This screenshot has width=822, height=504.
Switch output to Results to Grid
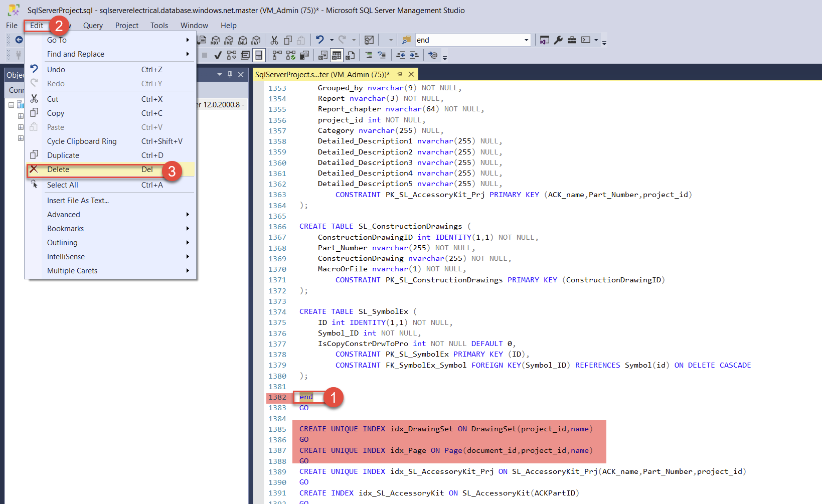pyautogui.click(x=337, y=55)
